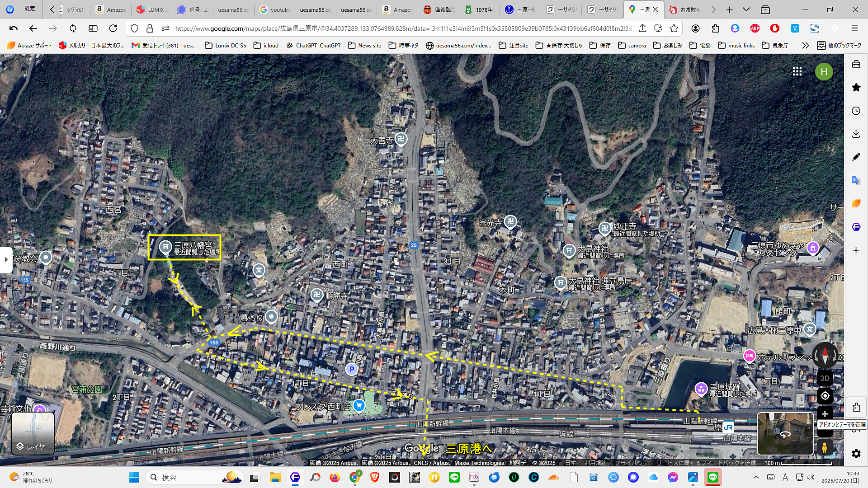
Task: Click the show my location button
Action: [x=825, y=396]
